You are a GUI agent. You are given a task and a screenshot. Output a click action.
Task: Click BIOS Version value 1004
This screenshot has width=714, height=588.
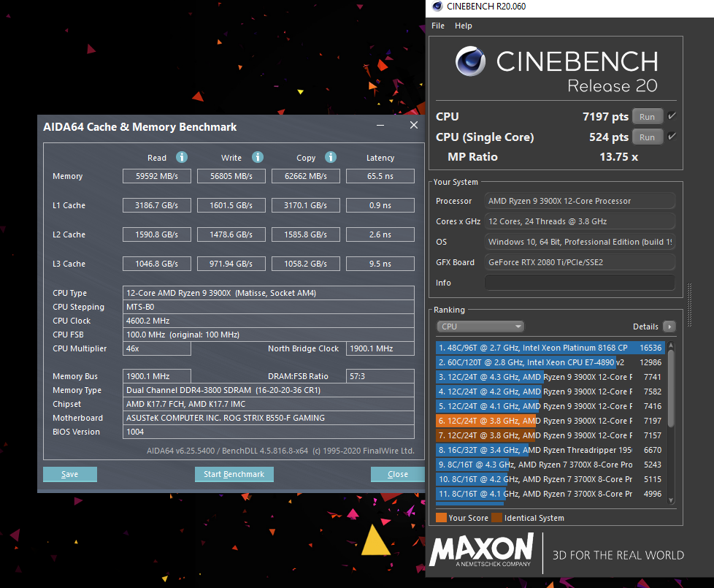coord(268,432)
